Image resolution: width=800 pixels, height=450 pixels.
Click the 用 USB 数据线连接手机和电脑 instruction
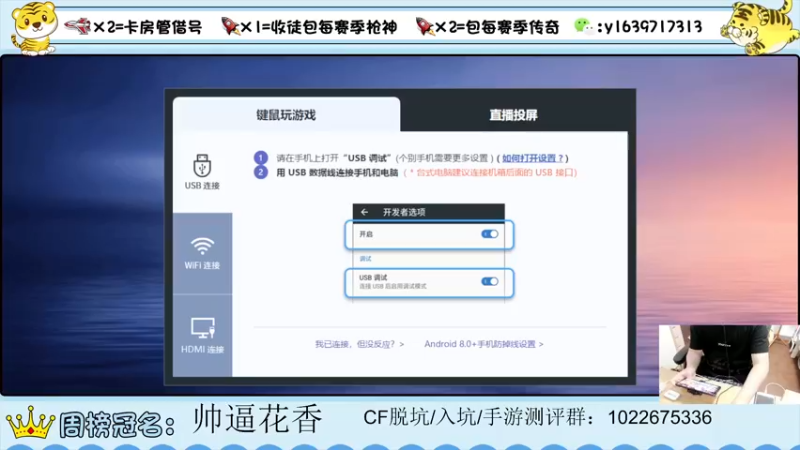point(337,172)
